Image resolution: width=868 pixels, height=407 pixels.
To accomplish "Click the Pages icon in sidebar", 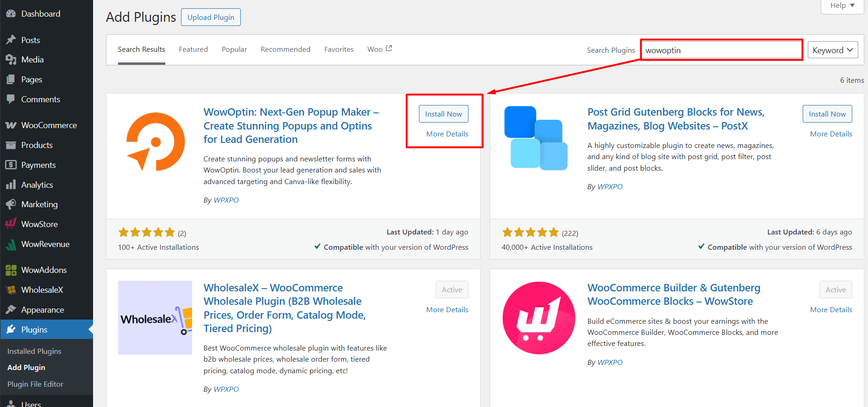I will (x=11, y=80).
